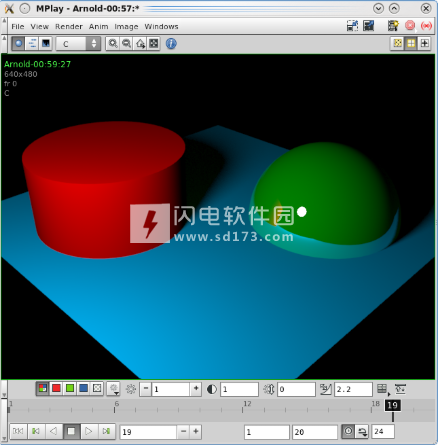Image resolution: width=440 pixels, height=446 pixels.
Task: Toggle the red channel display
Action: tap(56, 388)
